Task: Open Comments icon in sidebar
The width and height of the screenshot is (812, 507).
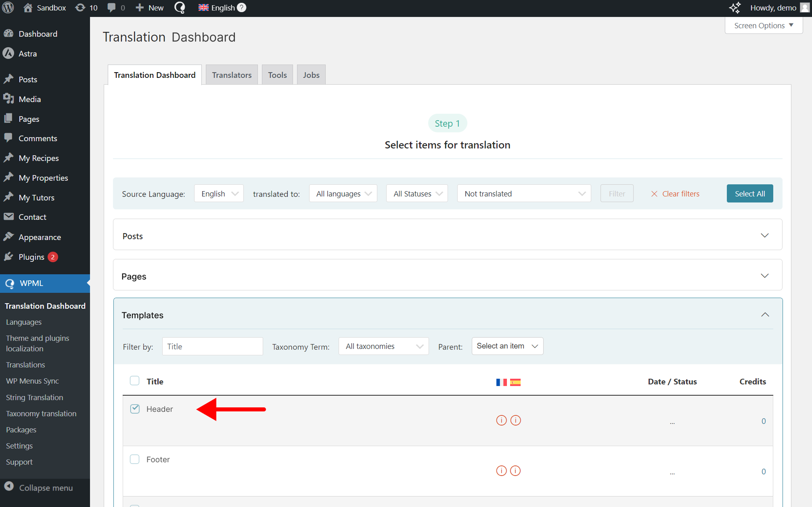Action: [x=8, y=138]
